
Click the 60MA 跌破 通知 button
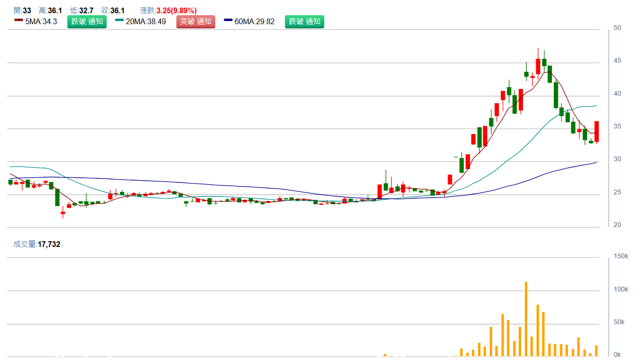pyautogui.click(x=304, y=21)
